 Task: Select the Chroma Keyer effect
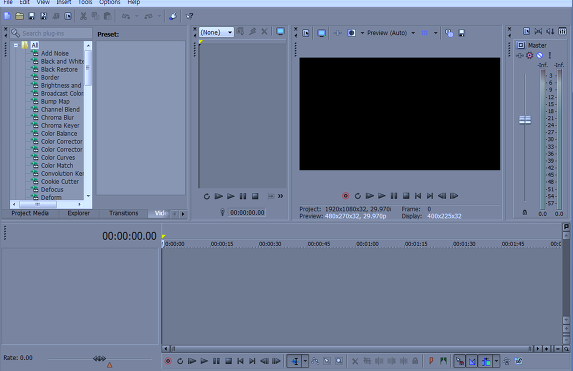pos(60,125)
